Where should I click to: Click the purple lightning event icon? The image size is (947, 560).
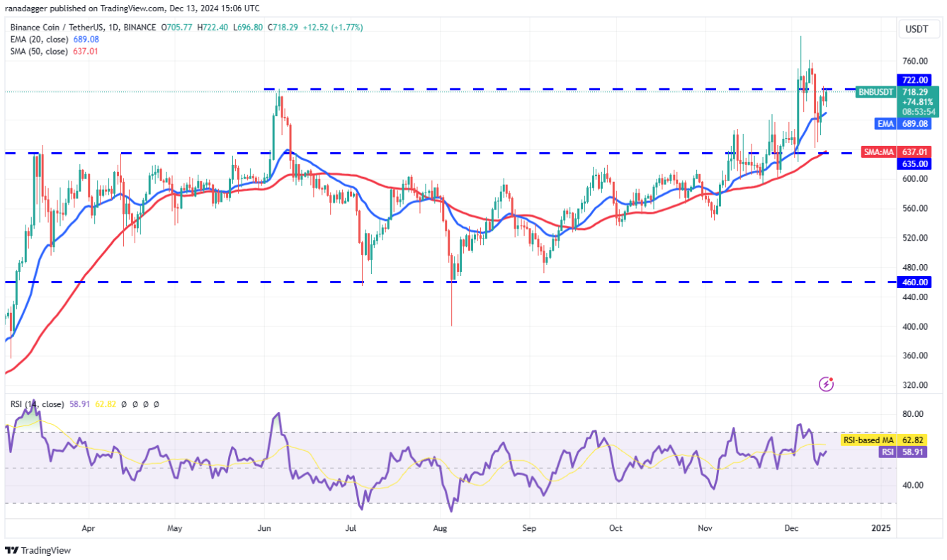click(826, 384)
